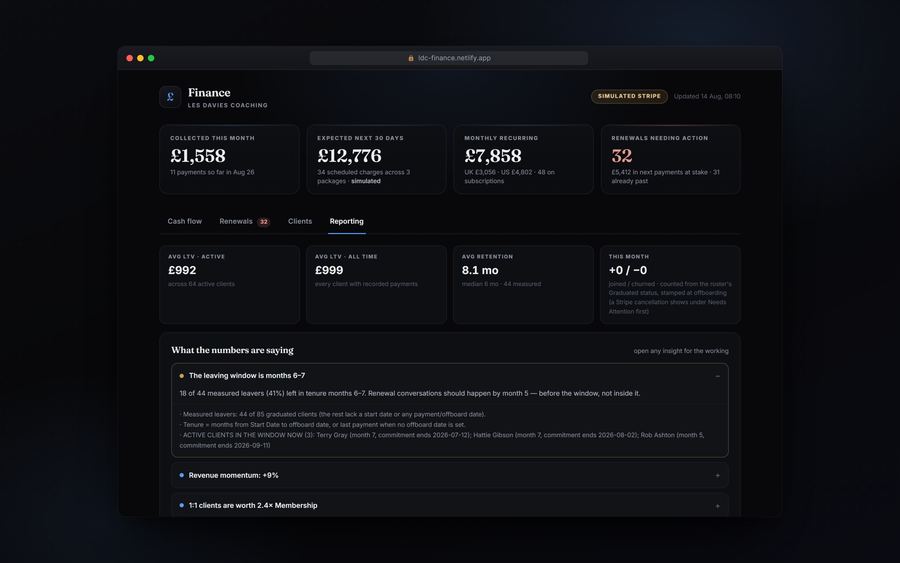Click the Tenure = months from Start Date line
The width and height of the screenshot is (900, 563).
click(x=323, y=425)
